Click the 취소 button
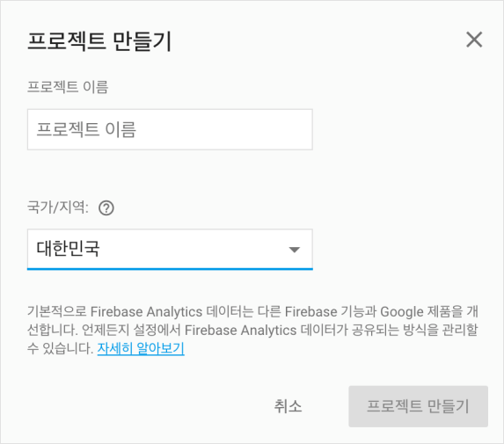Image resolution: width=504 pixels, height=444 pixels. coord(288,406)
